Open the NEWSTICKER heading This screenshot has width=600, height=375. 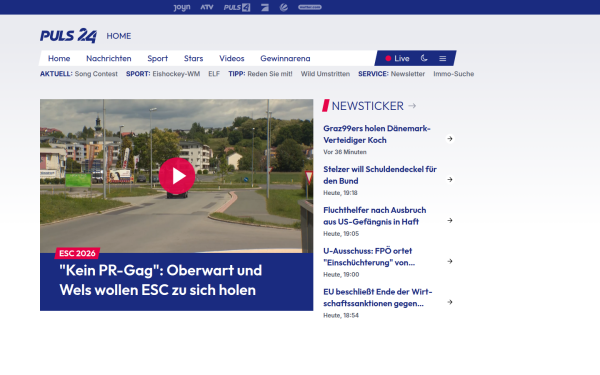[x=367, y=106]
